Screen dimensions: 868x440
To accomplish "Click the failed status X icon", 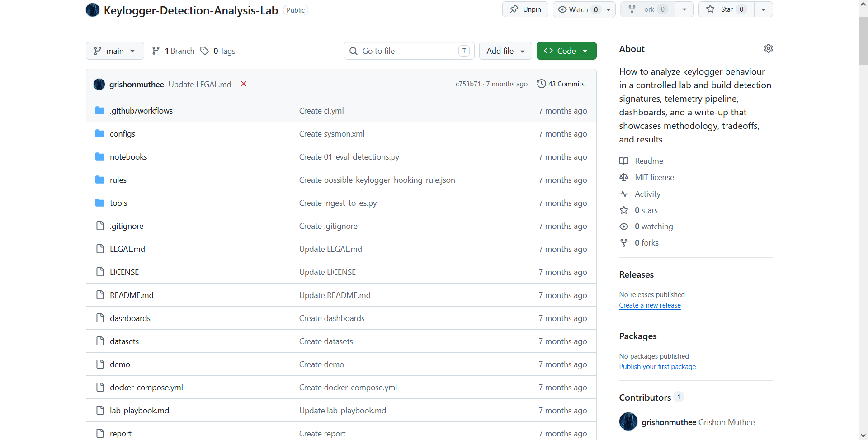I will [x=244, y=84].
